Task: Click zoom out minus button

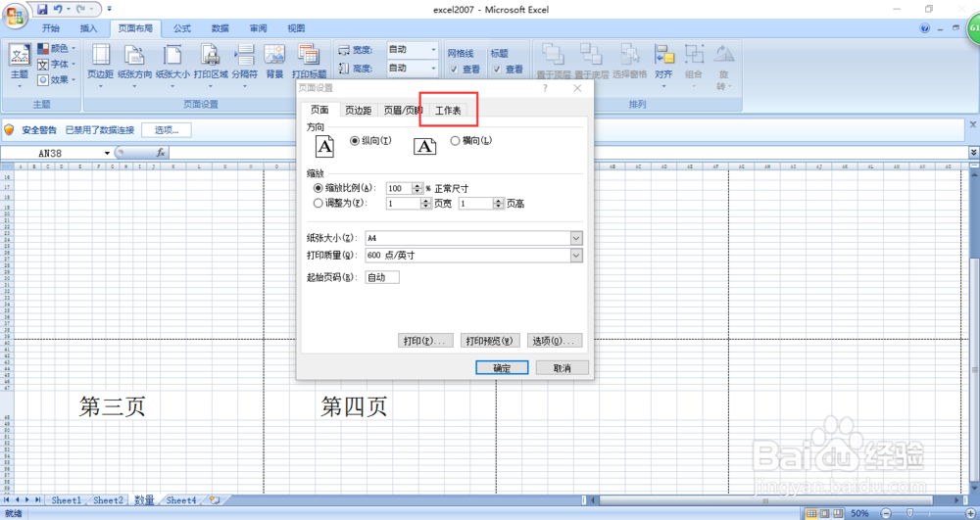Action: pyautogui.click(x=886, y=513)
